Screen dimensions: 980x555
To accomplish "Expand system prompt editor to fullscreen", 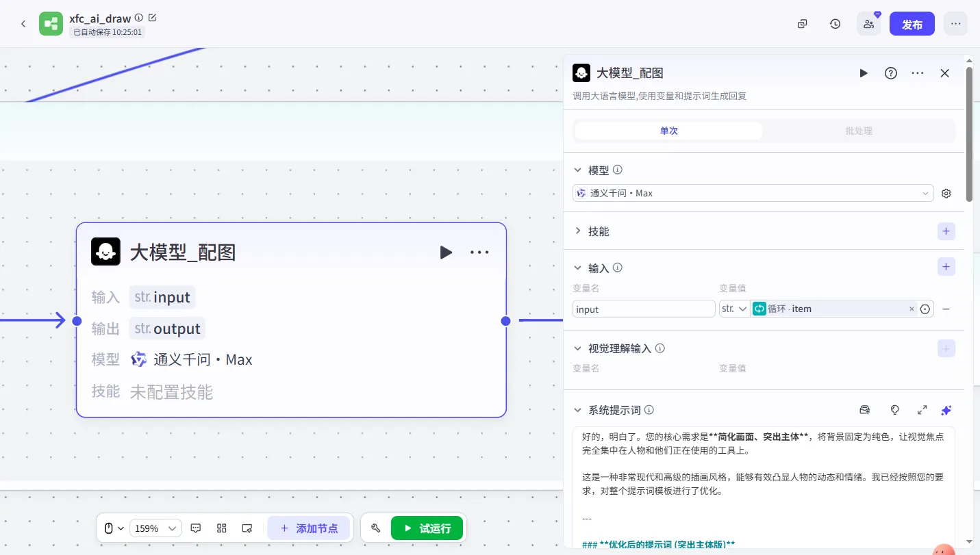I will [x=922, y=410].
